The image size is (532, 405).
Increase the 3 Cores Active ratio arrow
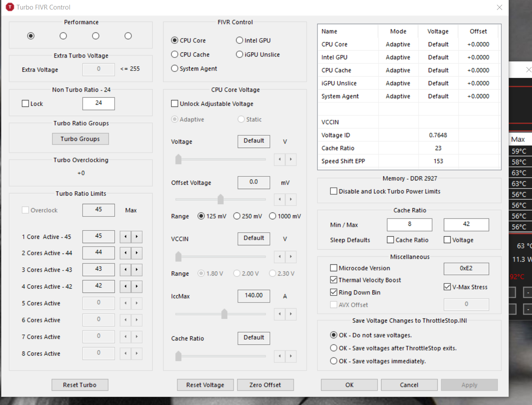point(137,270)
